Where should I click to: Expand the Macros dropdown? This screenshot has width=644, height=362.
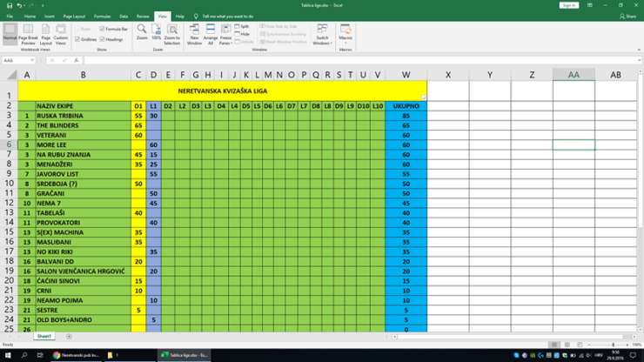pyautogui.click(x=345, y=35)
